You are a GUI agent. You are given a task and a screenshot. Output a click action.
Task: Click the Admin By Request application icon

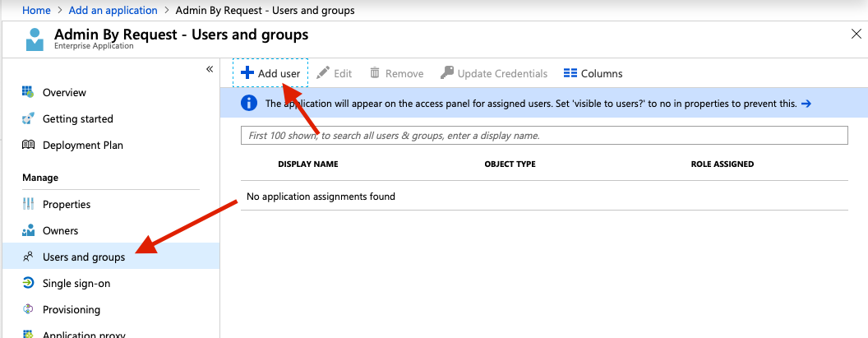click(x=35, y=39)
